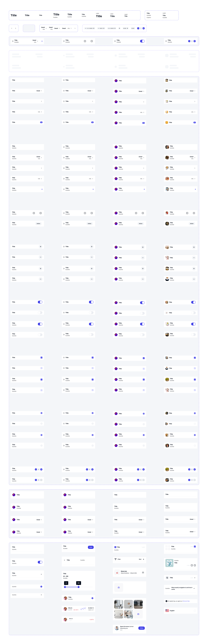The width and height of the screenshot is (208, 644).
Task: Click a plus stepper icon on a Title row
Action: click(x=40, y=247)
